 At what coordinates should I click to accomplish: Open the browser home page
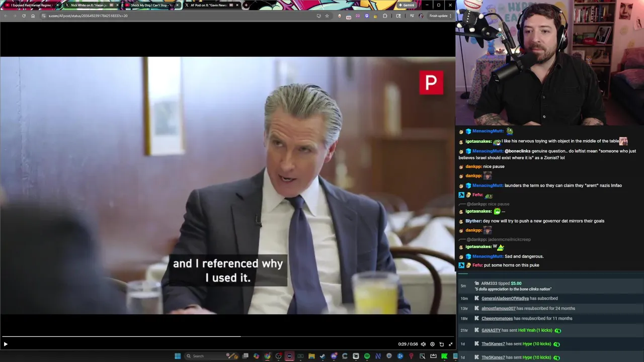click(x=33, y=16)
